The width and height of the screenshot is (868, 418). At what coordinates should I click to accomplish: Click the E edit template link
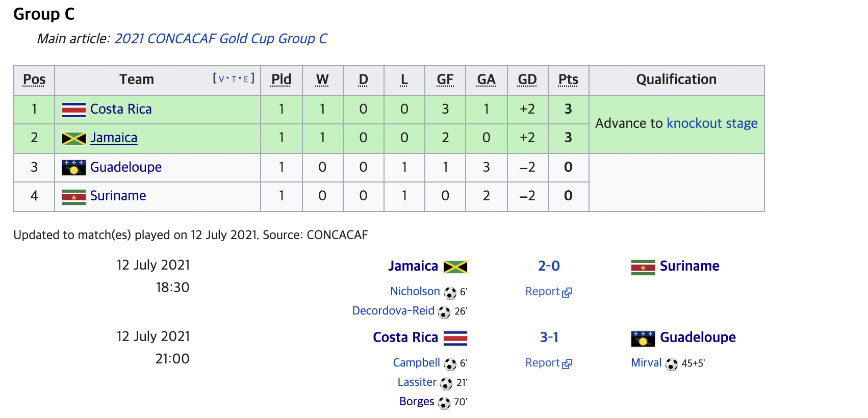coord(246,79)
